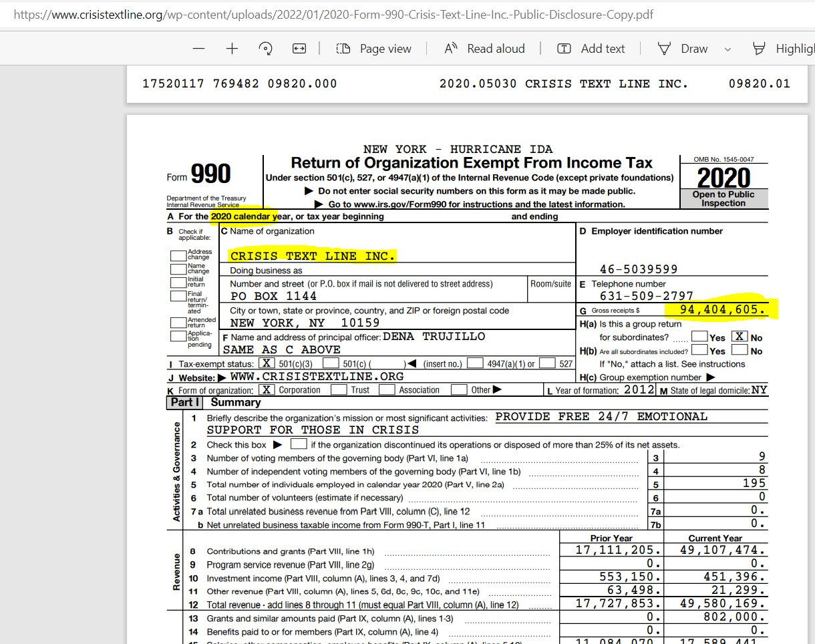Click employees count 195
This screenshot has width=815, height=644.
click(754, 483)
